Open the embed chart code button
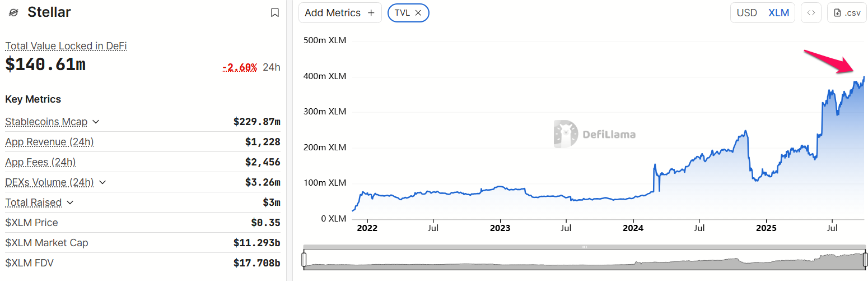The image size is (868, 281). coord(811,13)
